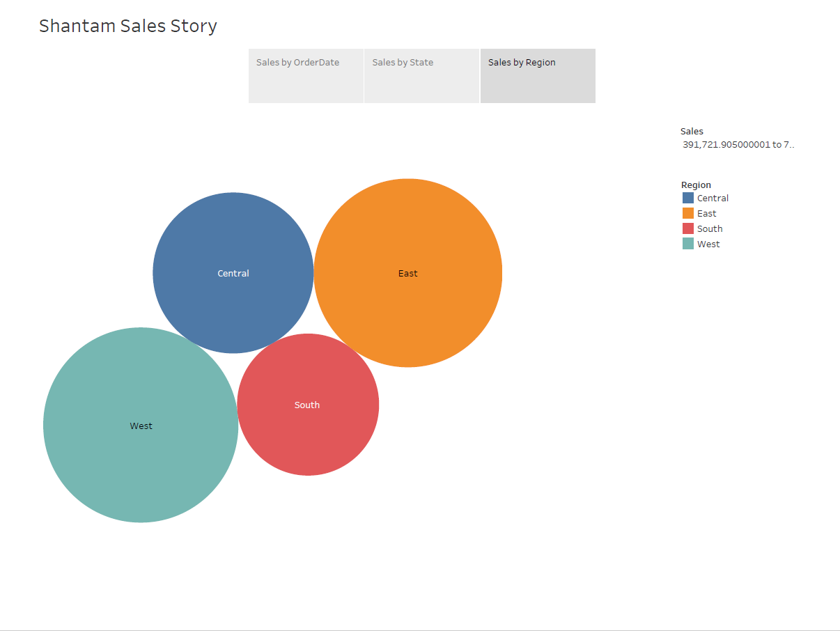Click the Sales legend header

coord(692,131)
